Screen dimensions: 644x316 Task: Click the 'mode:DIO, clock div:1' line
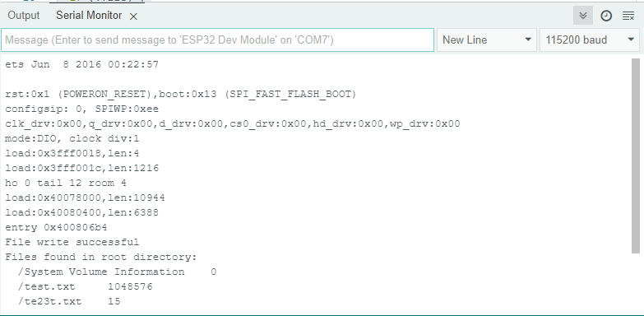click(x=72, y=139)
